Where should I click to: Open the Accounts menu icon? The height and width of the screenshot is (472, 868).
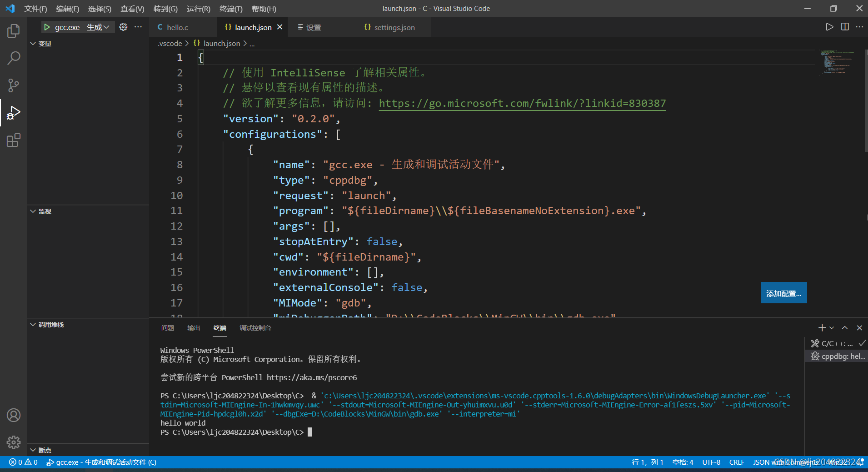pos(14,415)
